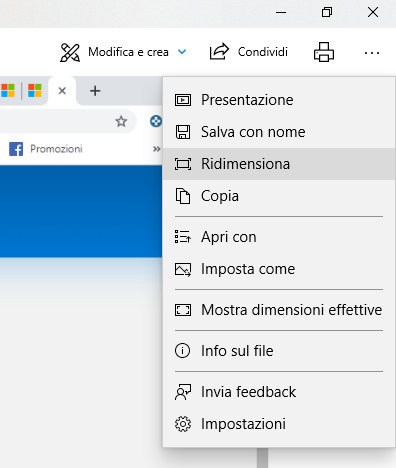Expand the Modifica e crea dropdown arrow

click(x=182, y=52)
